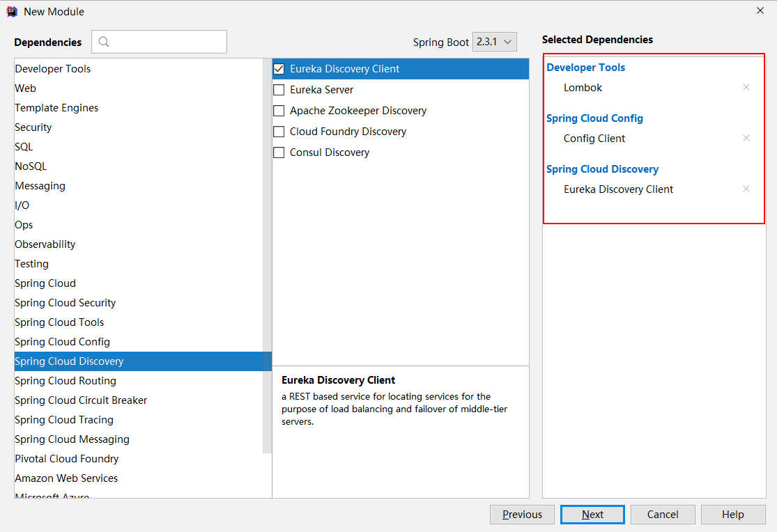Click the Previous button

click(522, 514)
